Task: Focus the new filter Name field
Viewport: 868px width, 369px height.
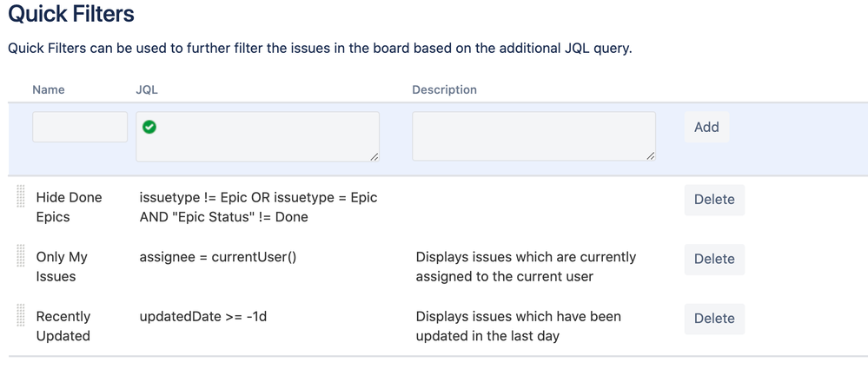Action: [80, 127]
